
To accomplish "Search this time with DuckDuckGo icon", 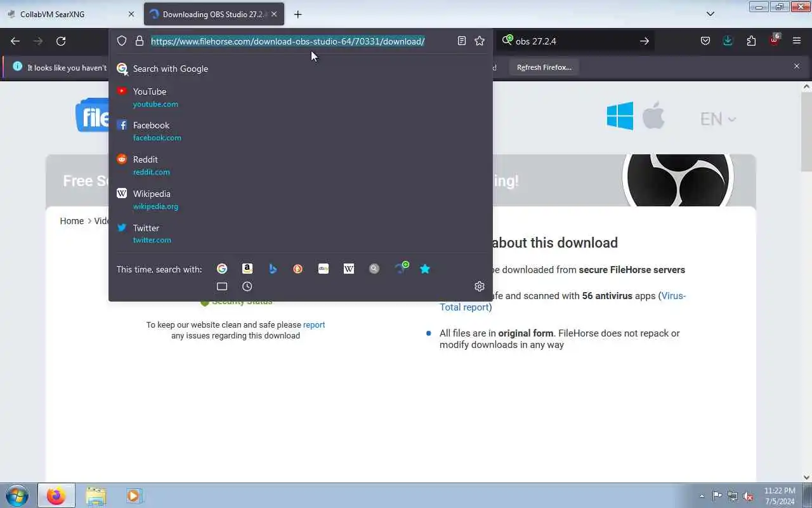I will tap(298, 269).
